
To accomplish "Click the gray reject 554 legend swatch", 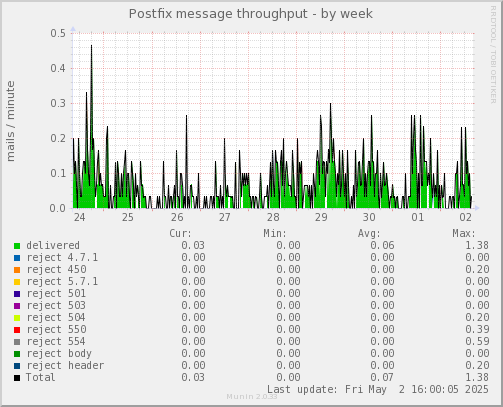I will click(x=17, y=342).
